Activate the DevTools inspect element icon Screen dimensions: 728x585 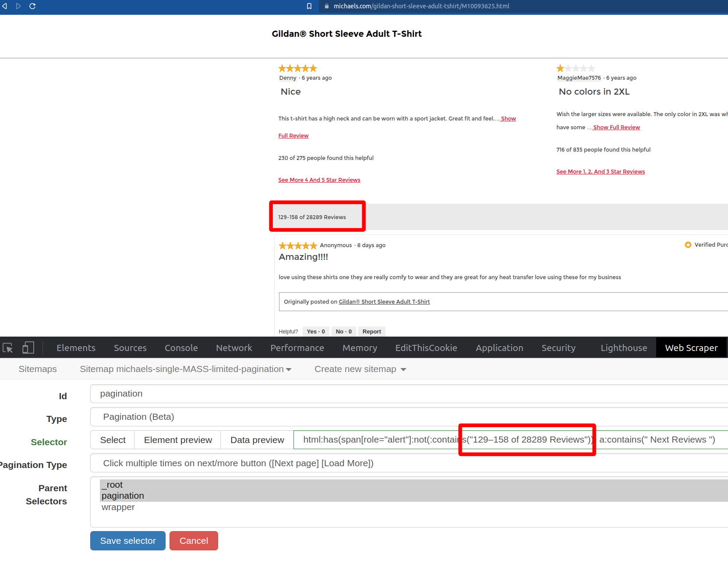8,348
